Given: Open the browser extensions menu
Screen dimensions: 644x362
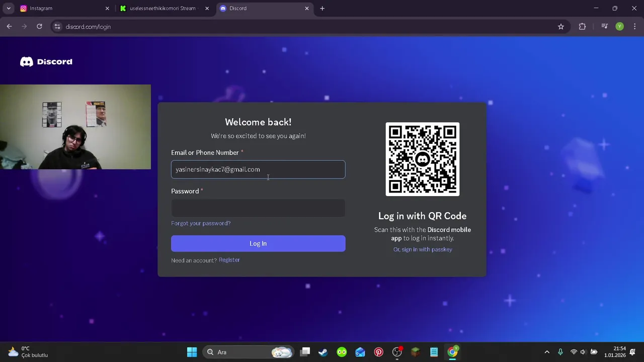Looking at the screenshot, I should point(582,27).
